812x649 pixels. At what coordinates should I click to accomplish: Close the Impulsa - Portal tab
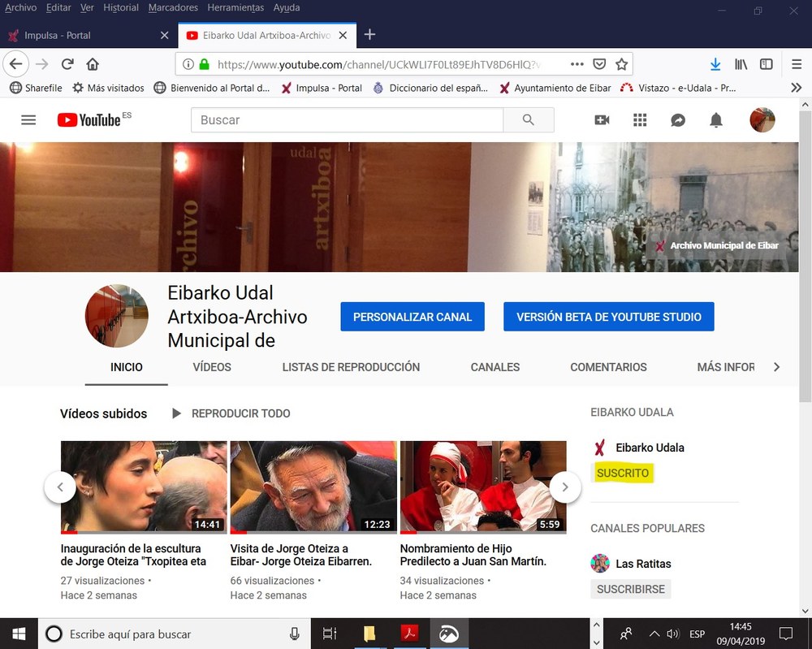(x=165, y=35)
